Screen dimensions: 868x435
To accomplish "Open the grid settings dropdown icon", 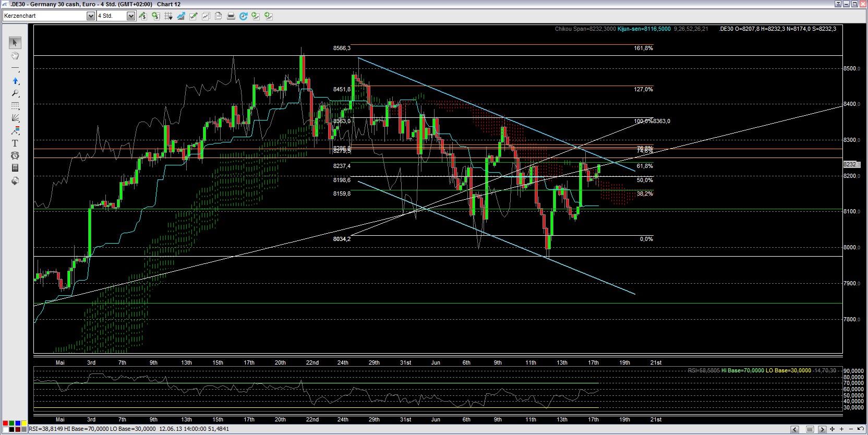I will tap(168, 16).
